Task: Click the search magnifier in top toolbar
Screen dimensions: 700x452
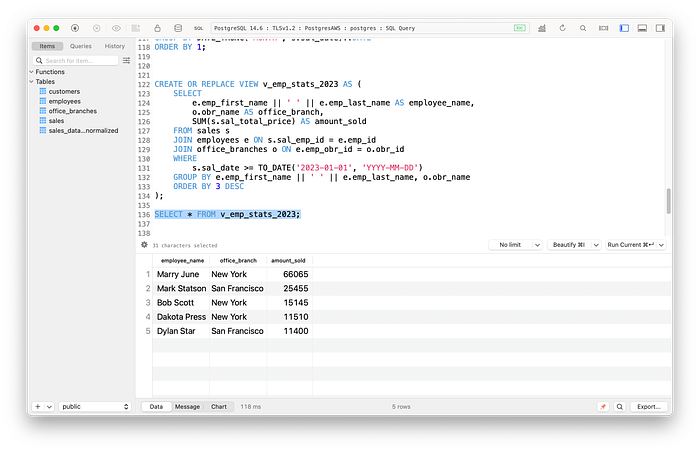Action: click(583, 28)
